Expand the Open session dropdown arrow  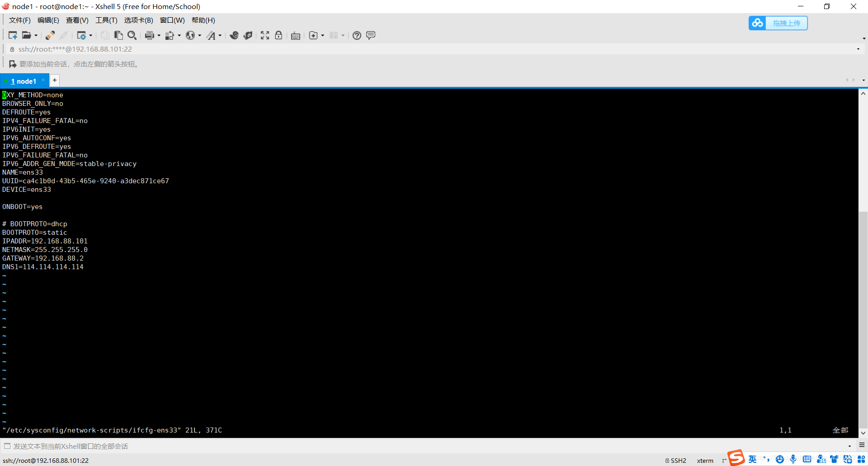pos(36,35)
